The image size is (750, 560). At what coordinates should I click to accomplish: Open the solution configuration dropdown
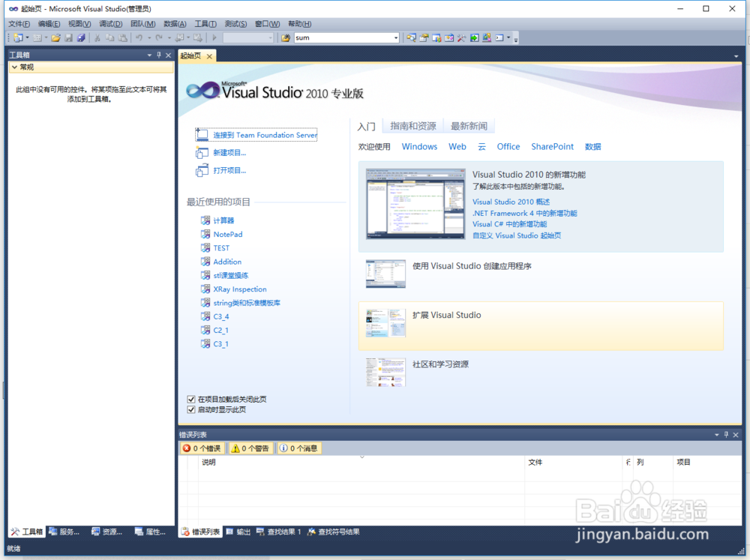tap(270, 37)
